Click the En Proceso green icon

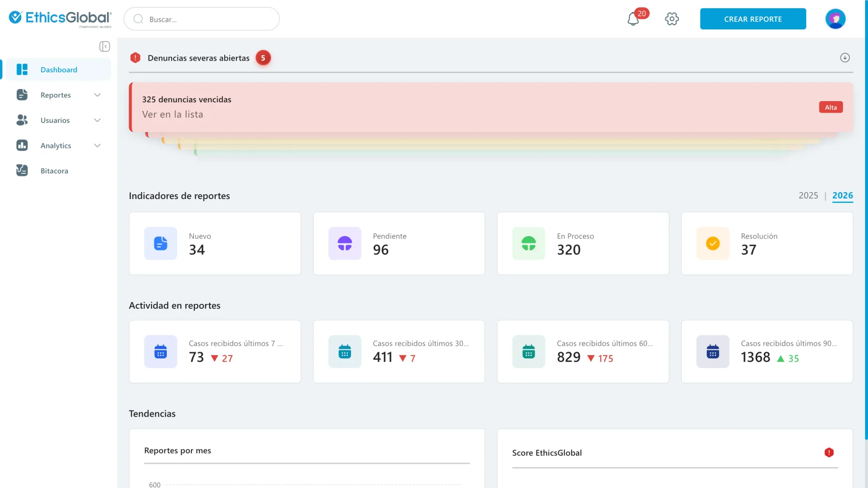point(529,243)
